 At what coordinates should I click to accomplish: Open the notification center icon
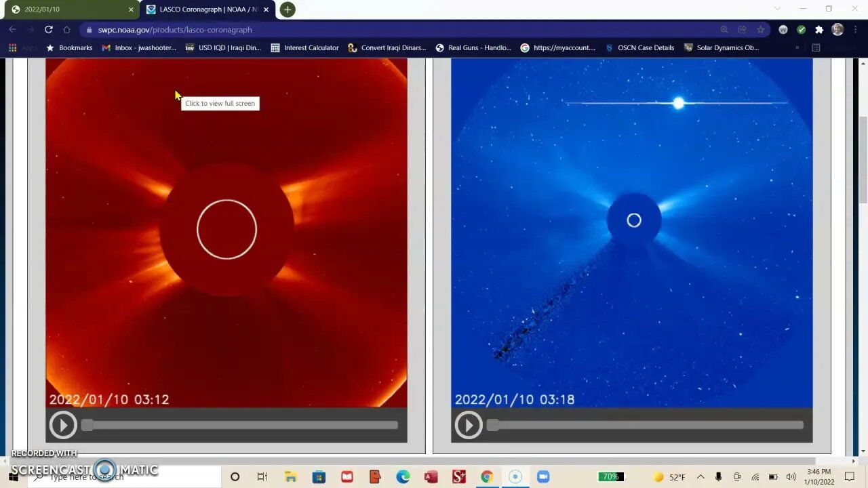coord(850,476)
